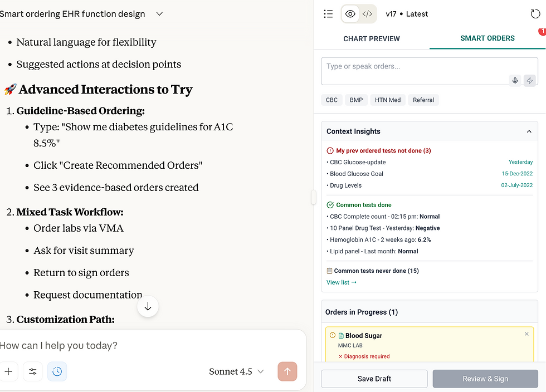546x392 pixels.
Task: Click the Type or speak orders field
Action: pyautogui.click(x=415, y=67)
